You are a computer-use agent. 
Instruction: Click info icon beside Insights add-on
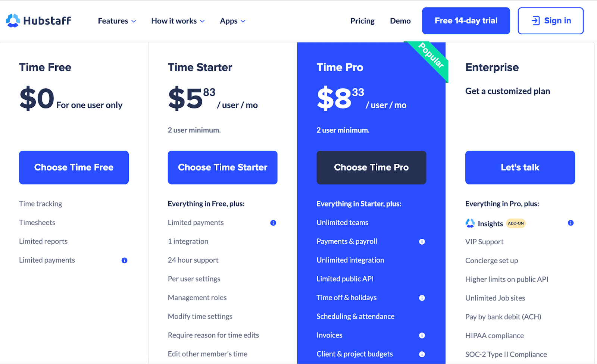pos(571,223)
